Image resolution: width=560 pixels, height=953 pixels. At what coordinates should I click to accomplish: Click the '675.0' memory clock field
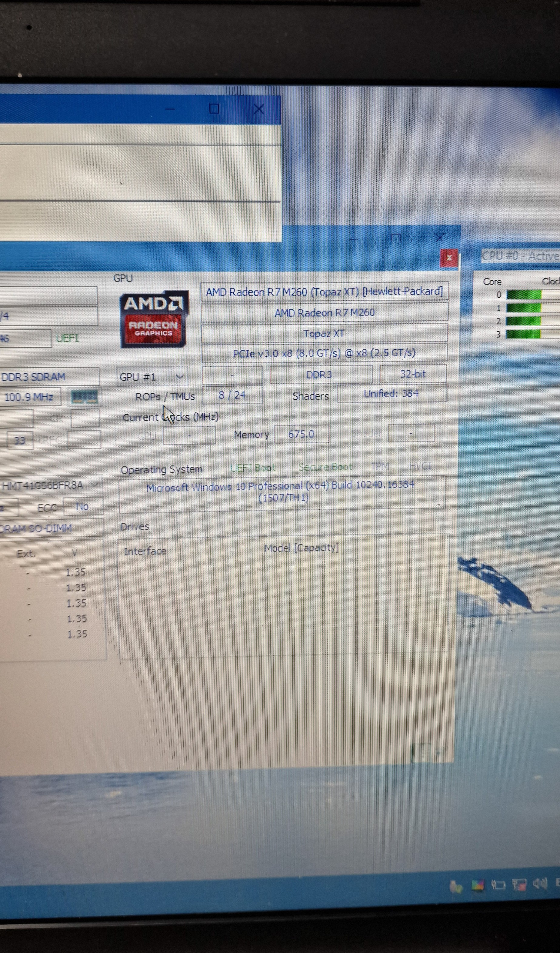[302, 434]
